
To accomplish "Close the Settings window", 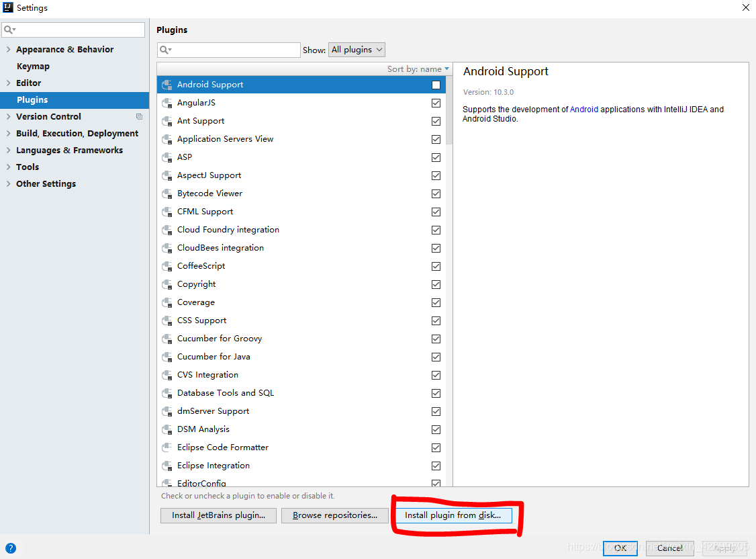I will 745,7.
